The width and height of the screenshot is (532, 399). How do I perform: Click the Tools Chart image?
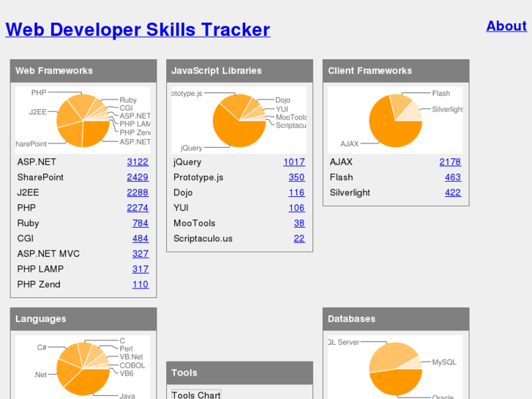[x=196, y=395]
